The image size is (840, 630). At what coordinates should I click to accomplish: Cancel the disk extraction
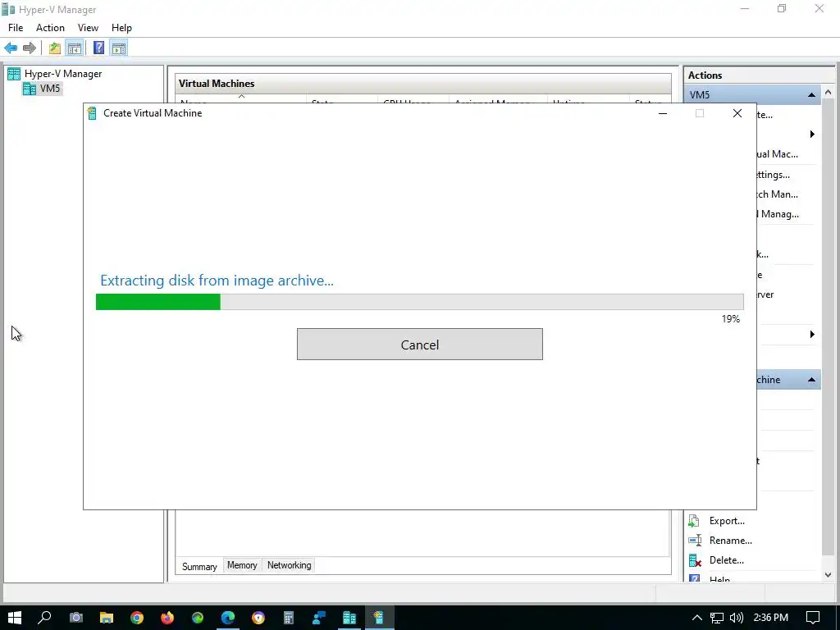pos(419,345)
